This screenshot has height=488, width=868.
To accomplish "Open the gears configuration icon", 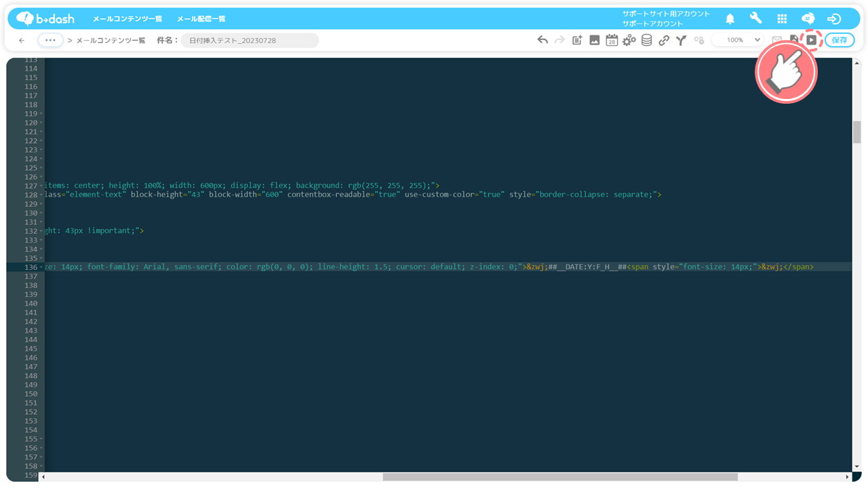I will (629, 40).
